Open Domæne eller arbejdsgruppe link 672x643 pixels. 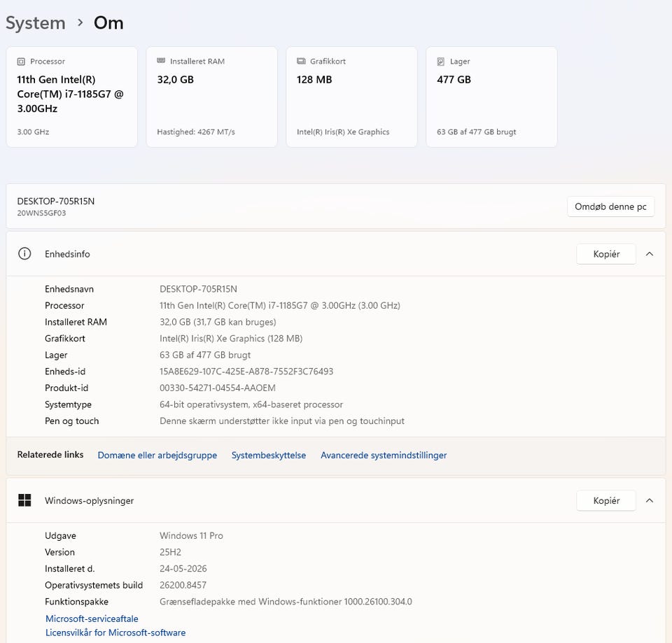coord(157,455)
